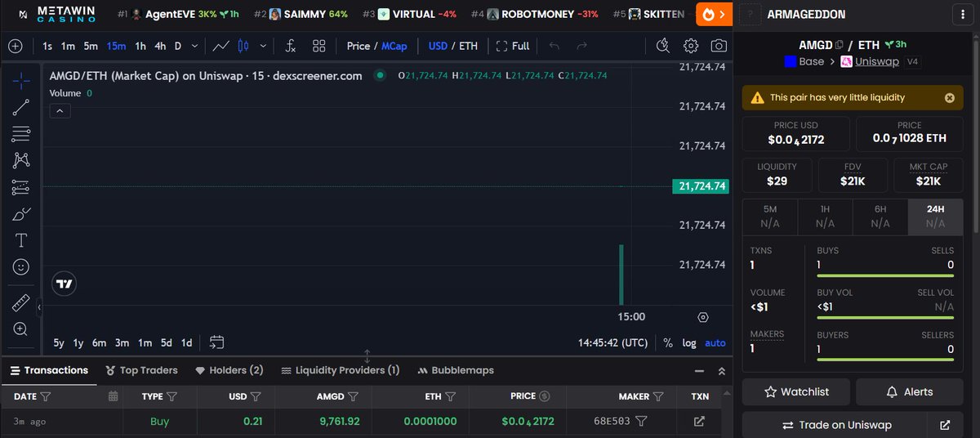Open the Fibonacci retracement tool group

(x=21, y=134)
